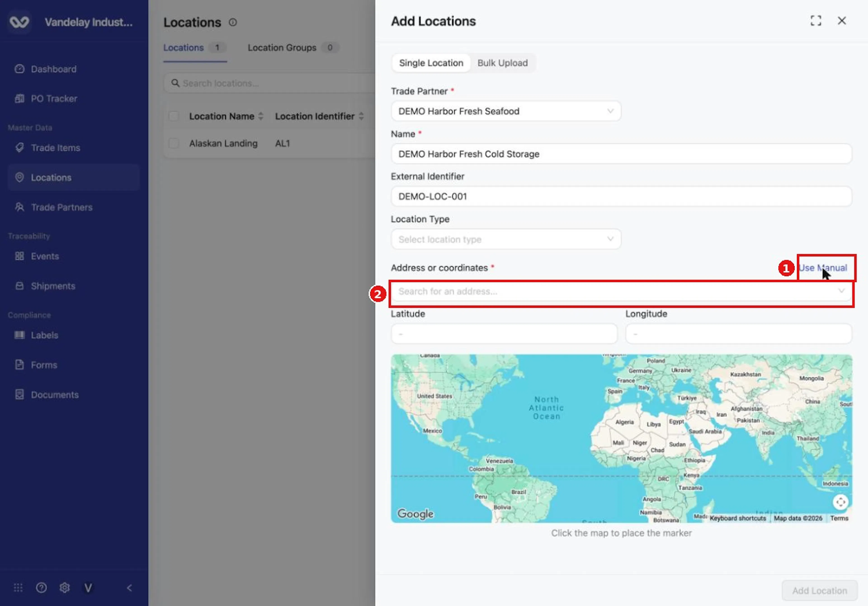The height and width of the screenshot is (606, 868).
Task: Collapse the sidebar with the arrow
Action: point(129,587)
